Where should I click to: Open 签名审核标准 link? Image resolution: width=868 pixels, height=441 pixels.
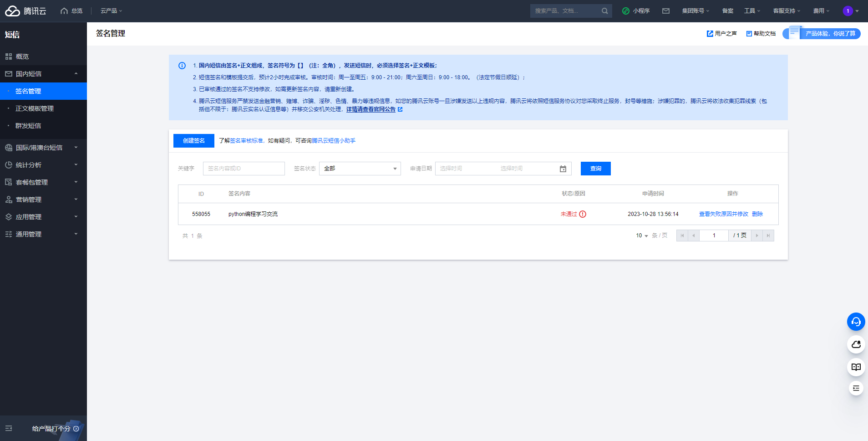246,141
